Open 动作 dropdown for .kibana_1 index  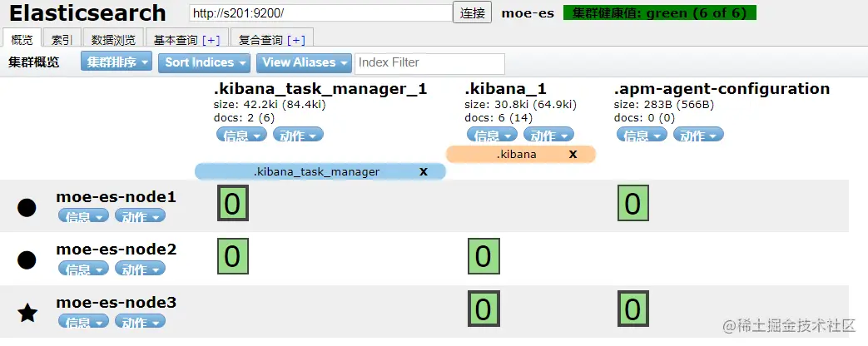point(548,135)
